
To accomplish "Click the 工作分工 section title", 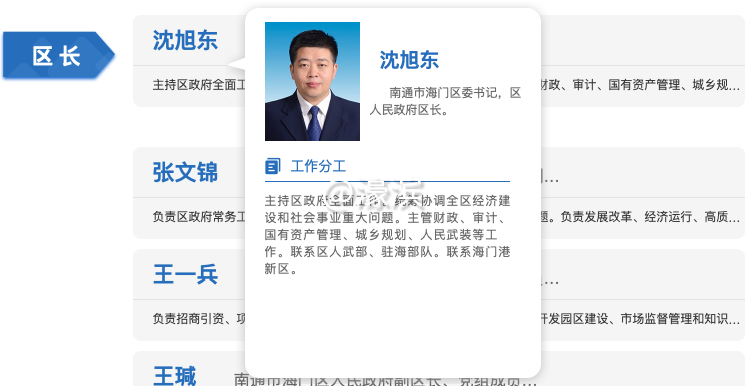I will pyautogui.click(x=318, y=166).
